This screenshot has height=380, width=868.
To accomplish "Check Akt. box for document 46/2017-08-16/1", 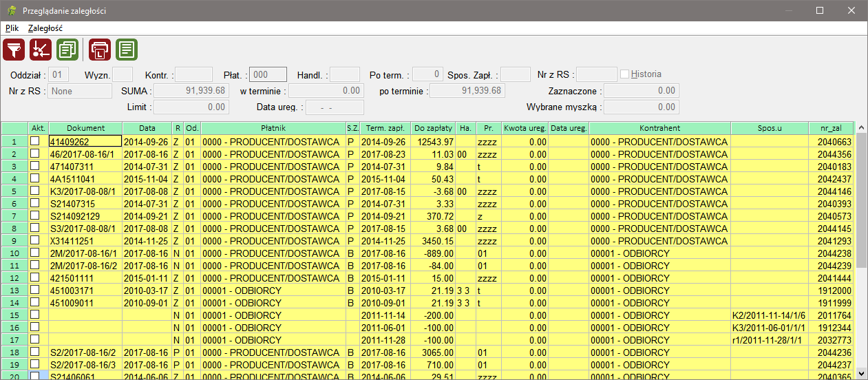I will (x=35, y=154).
